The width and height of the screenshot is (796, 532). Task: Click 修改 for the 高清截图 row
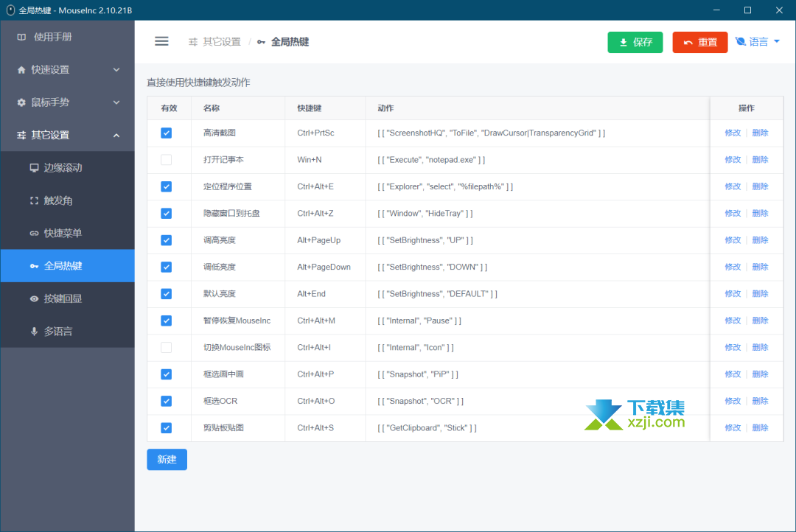(x=733, y=133)
